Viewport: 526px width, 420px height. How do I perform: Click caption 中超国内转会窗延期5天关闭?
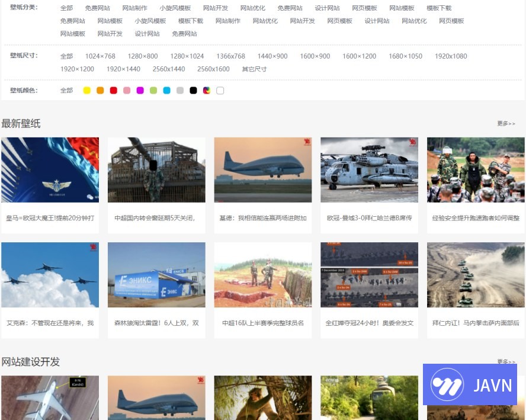click(155, 218)
